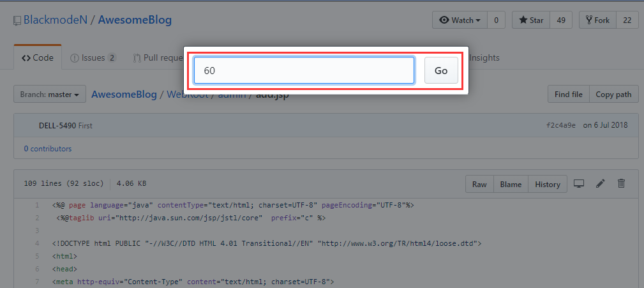
Task: Go to AwesomeBlog breadcrumb root
Action: 124,94
